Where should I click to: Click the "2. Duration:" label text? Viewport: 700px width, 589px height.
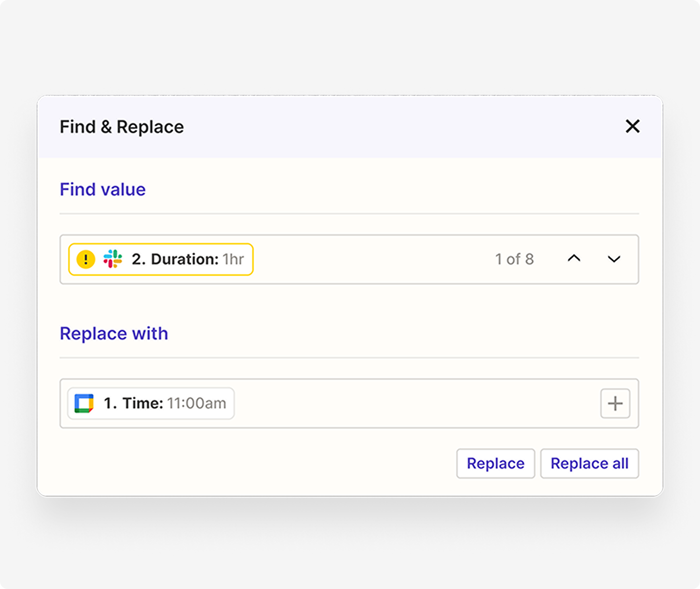point(175,259)
